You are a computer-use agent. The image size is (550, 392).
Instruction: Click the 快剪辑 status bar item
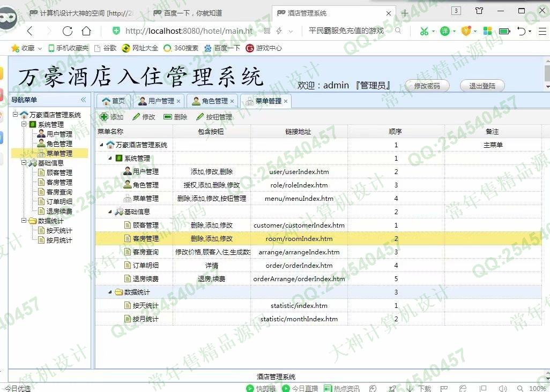pos(261,388)
